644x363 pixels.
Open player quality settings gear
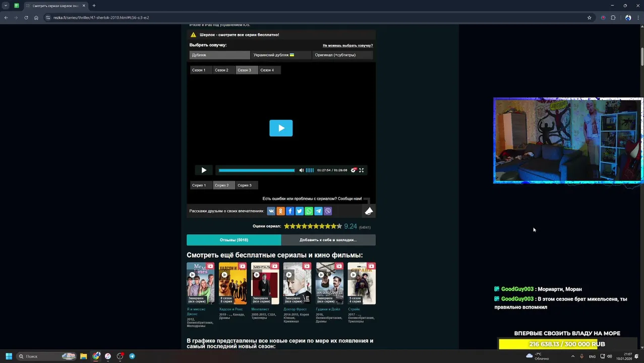[354, 170]
